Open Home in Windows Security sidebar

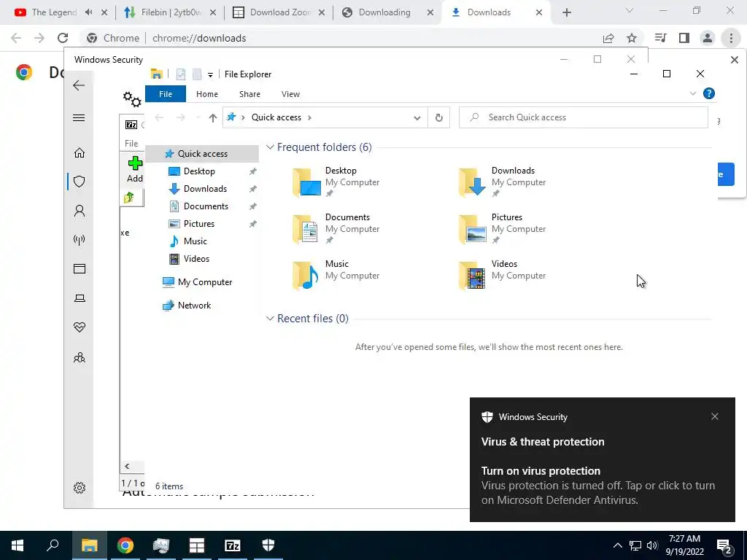pyautogui.click(x=79, y=153)
